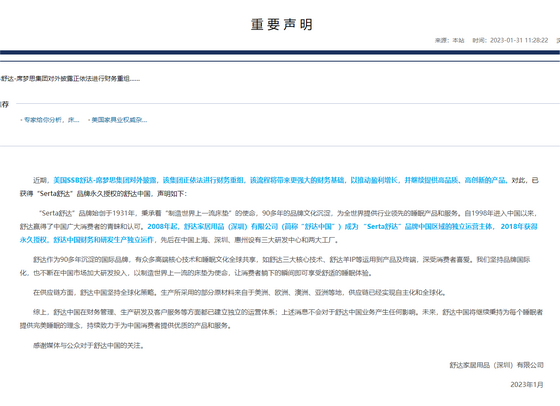Click the blue highlighted text starting with '2008年起'
The width and height of the screenshot is (560, 406).
coord(279,233)
